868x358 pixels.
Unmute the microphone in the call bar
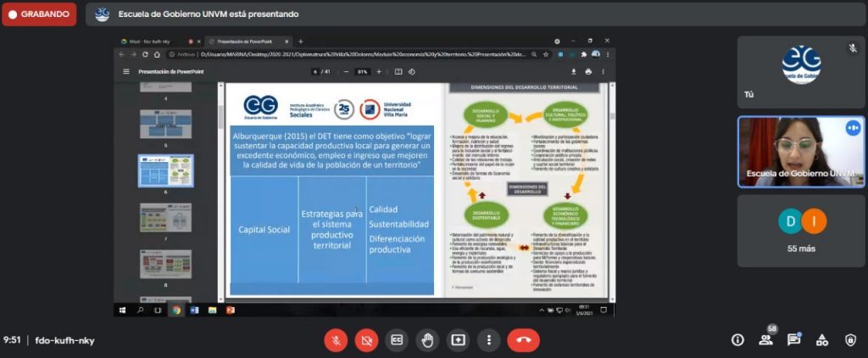coord(336,340)
